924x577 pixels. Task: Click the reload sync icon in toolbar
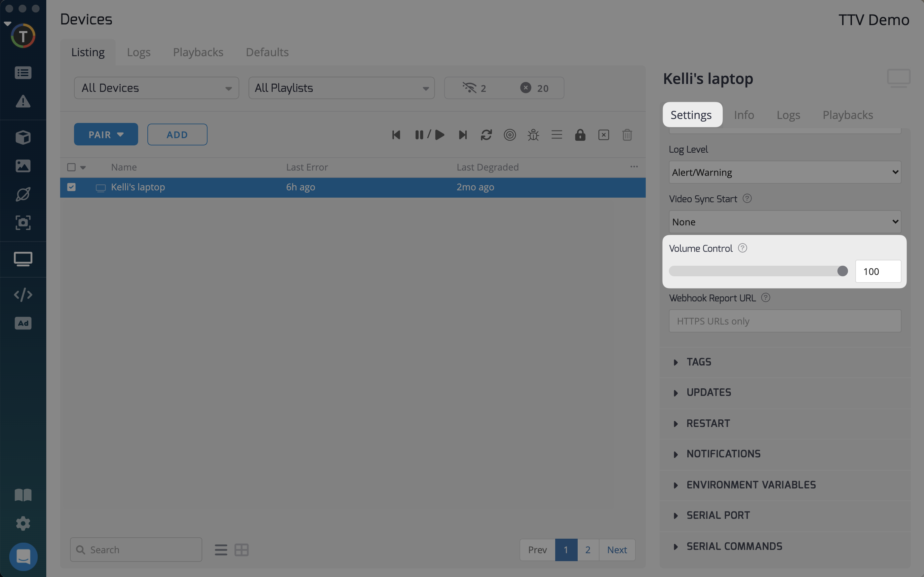(x=486, y=135)
